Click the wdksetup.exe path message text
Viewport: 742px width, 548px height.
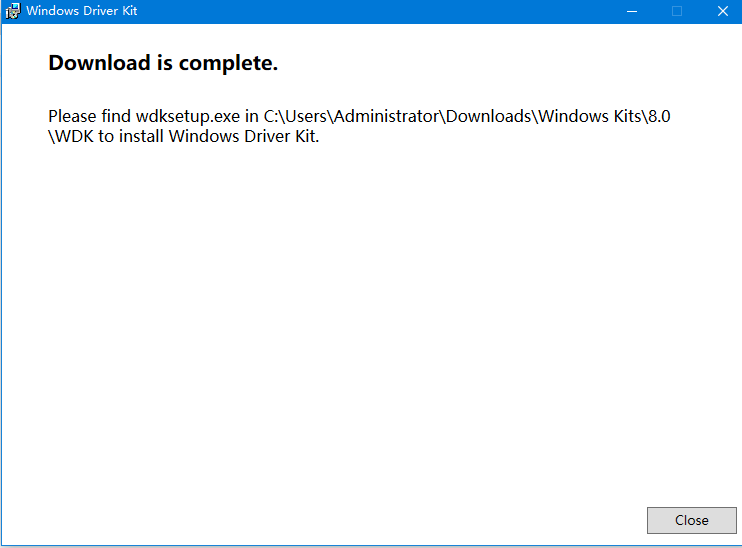pyautogui.click(x=359, y=126)
